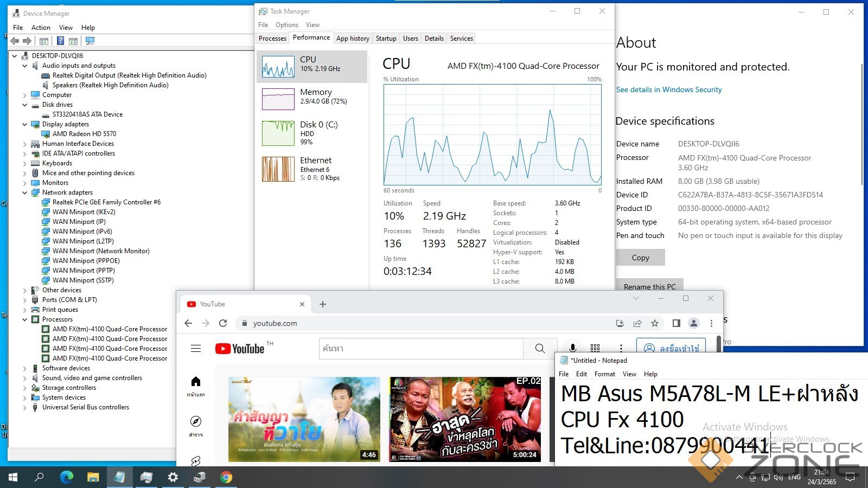This screenshot has width=868, height=488.
Task: Collapse the Network adapters node
Action: tap(24, 192)
